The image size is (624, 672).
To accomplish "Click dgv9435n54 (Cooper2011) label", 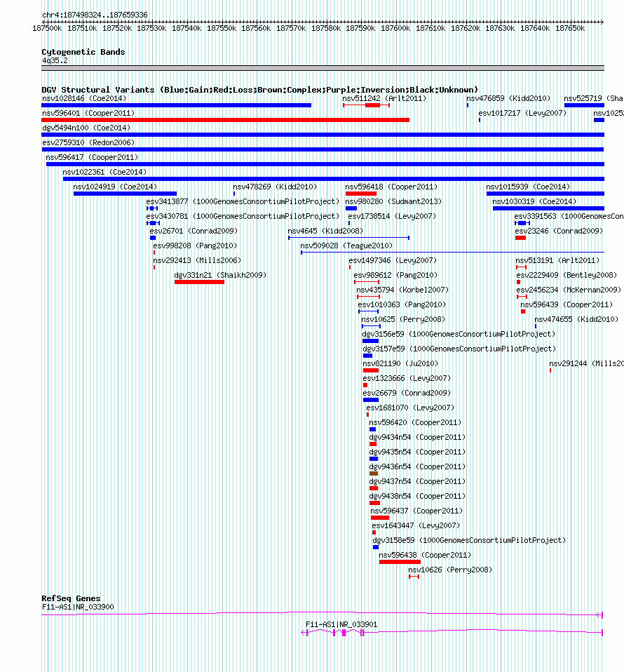I will click(417, 452).
